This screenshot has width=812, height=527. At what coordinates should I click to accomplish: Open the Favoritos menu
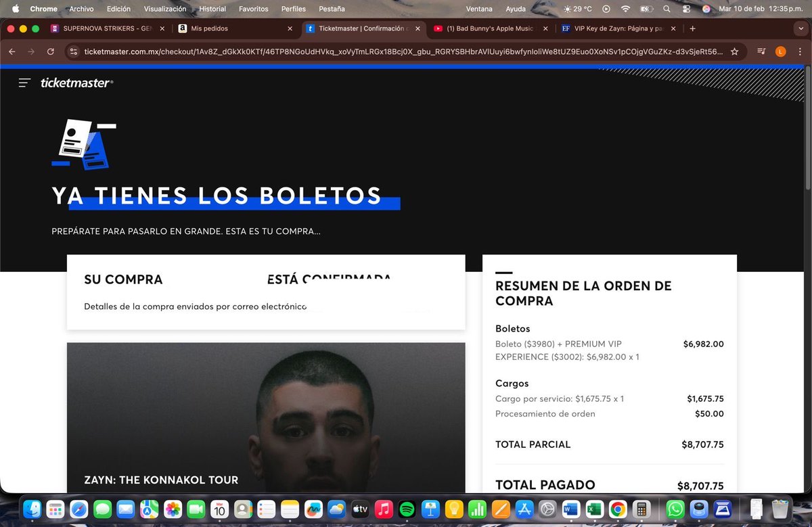[x=254, y=9]
